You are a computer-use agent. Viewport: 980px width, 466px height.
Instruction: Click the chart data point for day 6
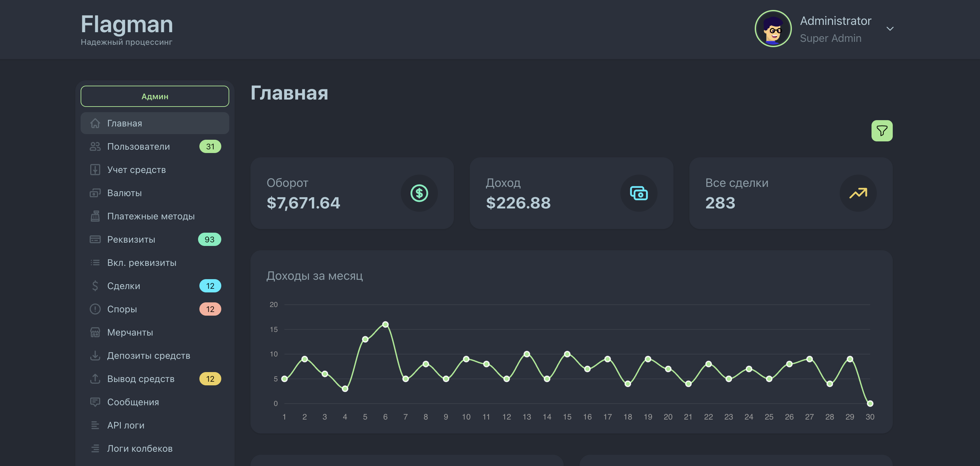tap(385, 324)
